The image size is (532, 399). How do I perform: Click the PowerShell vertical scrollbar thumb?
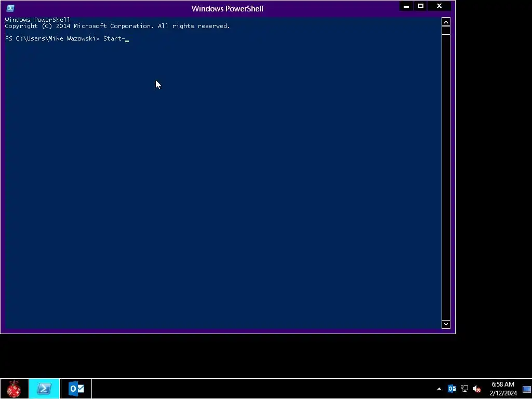[x=446, y=31]
